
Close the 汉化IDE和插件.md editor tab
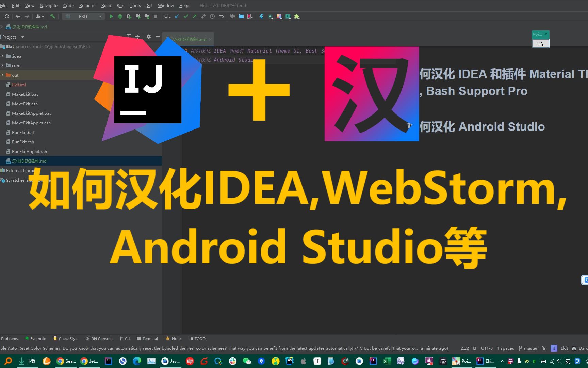pos(210,39)
